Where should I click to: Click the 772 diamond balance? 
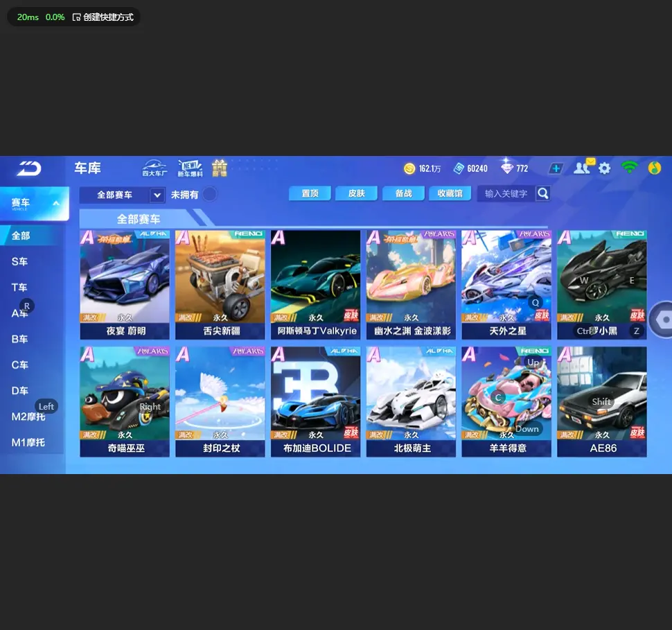522,169
